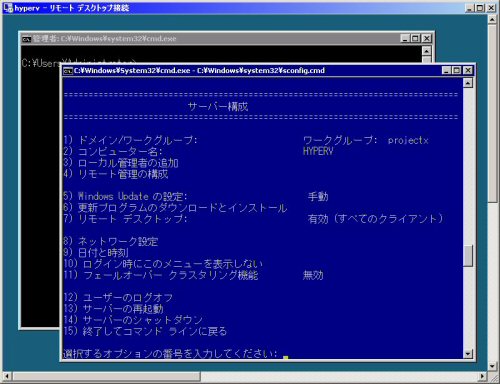The height and width of the screenshot is (384, 500).
Task: Click option 5 'Windows Update の設定:' line
Action: click(x=125, y=196)
